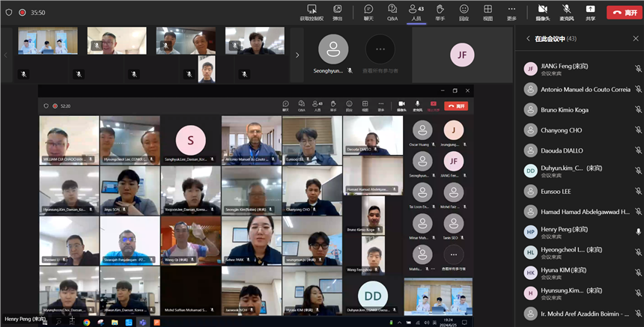
Task: Select the S avatar tile for Sanghyuk Lee
Action: click(x=190, y=141)
